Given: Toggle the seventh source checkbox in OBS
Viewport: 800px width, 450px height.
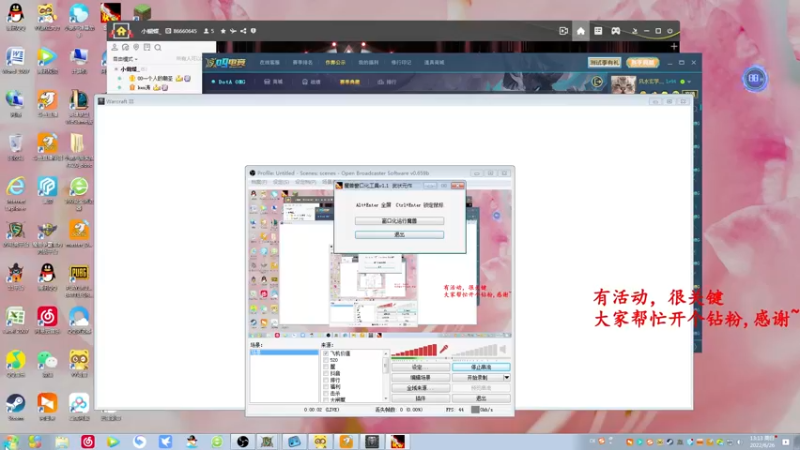Looking at the screenshot, I should point(326,393).
